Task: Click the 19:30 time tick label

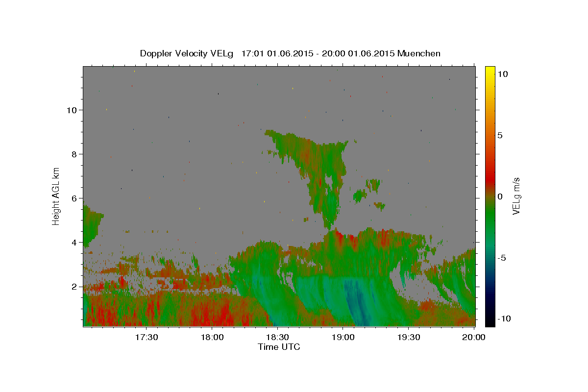Action: (x=408, y=338)
